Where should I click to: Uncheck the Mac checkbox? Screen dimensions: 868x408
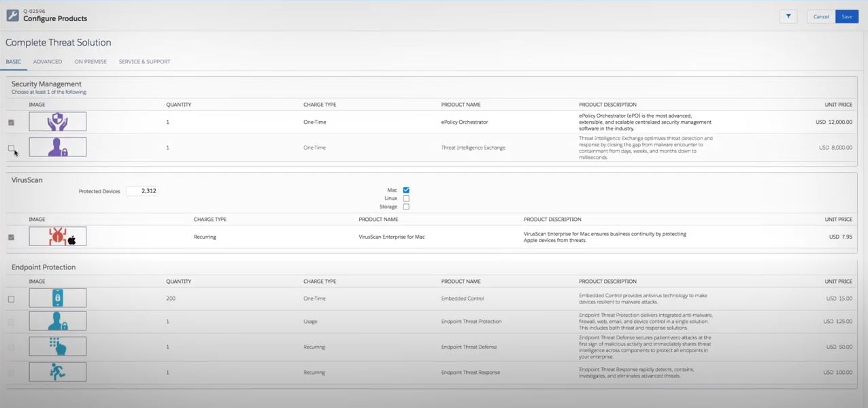coord(406,190)
